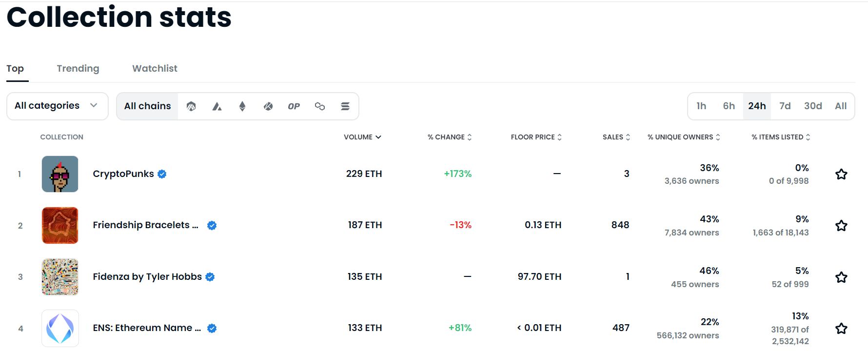Open the Friendship Bracelets collection link

tap(145, 225)
